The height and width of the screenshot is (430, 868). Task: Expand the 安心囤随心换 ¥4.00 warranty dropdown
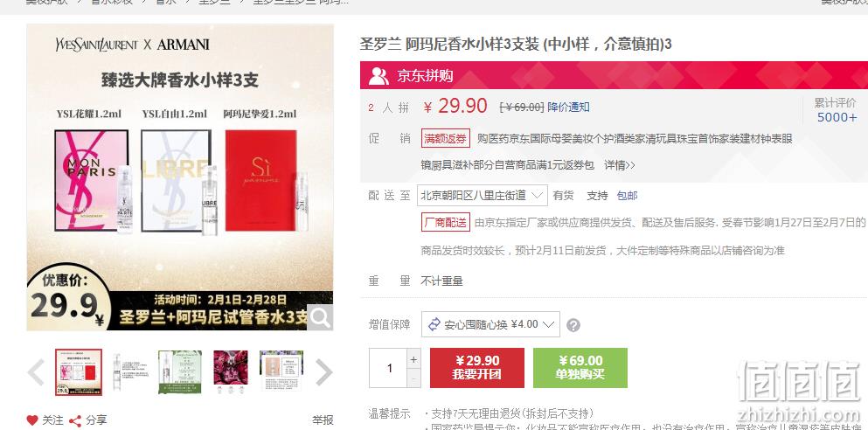(490, 324)
